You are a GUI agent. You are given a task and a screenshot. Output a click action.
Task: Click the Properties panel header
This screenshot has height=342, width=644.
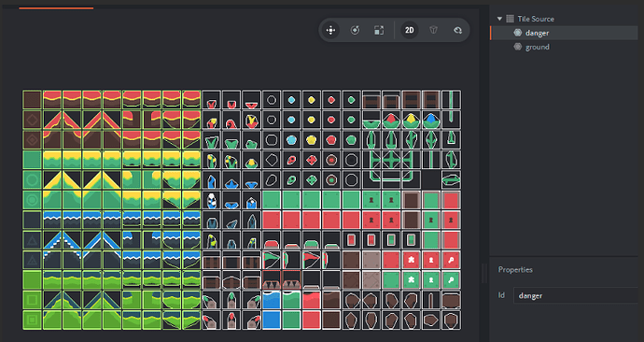(x=515, y=270)
